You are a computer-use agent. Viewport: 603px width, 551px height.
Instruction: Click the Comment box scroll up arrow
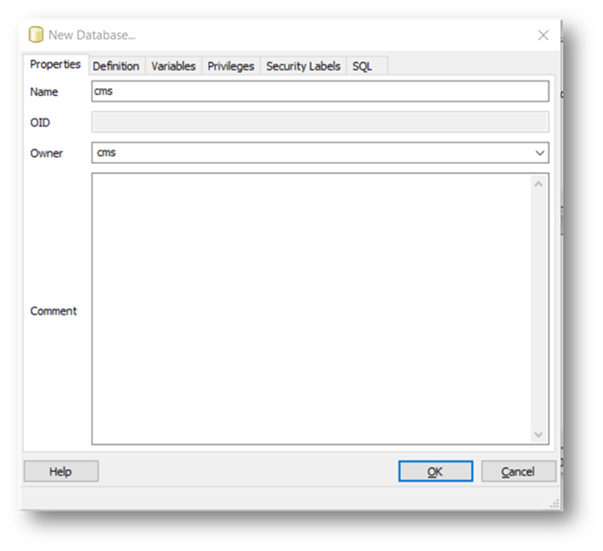tap(539, 184)
